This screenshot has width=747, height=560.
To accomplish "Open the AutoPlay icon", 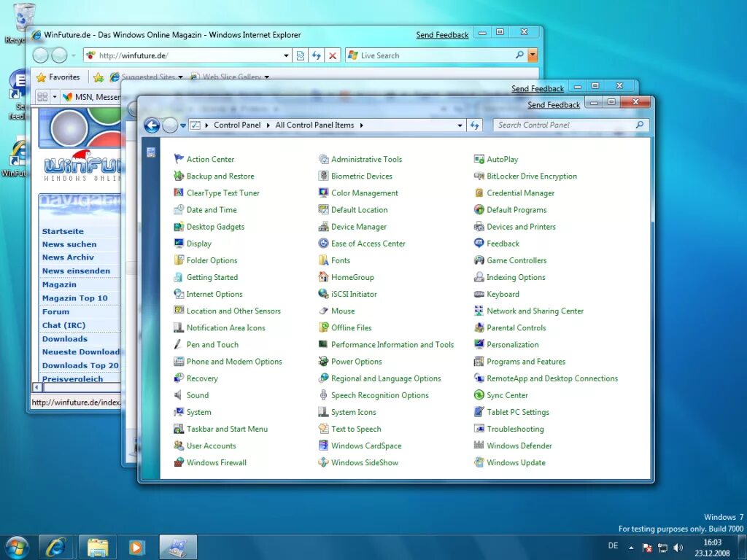I will [x=479, y=159].
